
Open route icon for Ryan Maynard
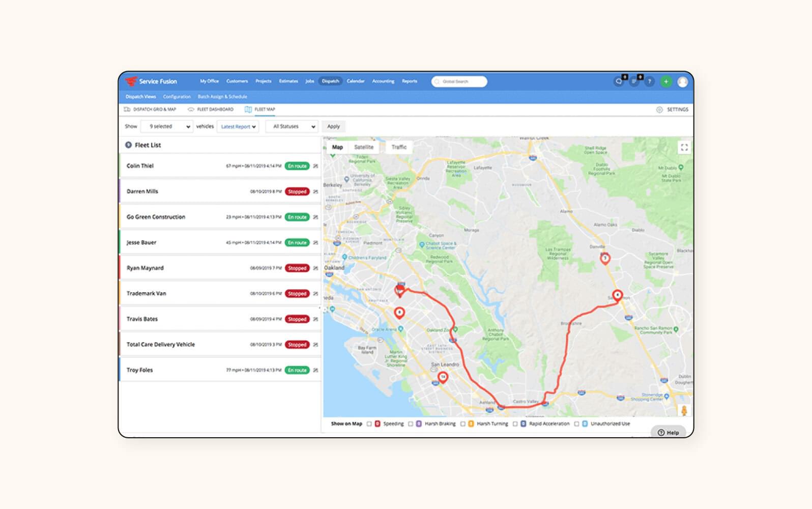(315, 268)
